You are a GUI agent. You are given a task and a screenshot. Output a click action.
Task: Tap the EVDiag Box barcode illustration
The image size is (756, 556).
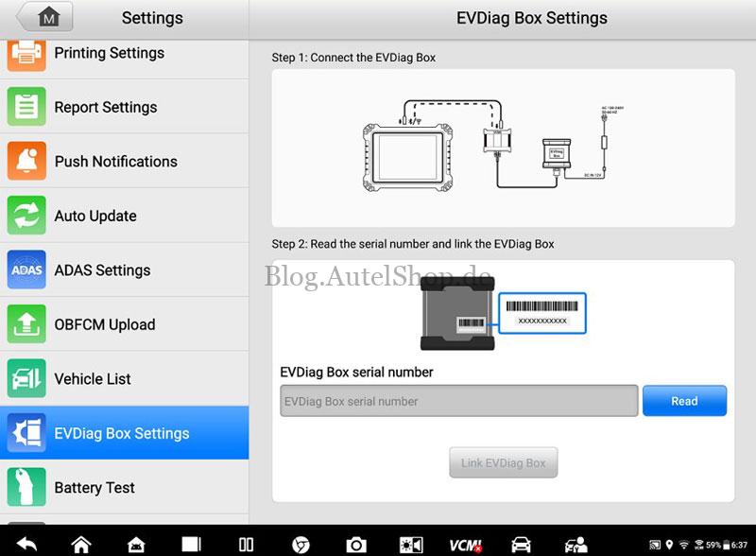click(x=504, y=313)
